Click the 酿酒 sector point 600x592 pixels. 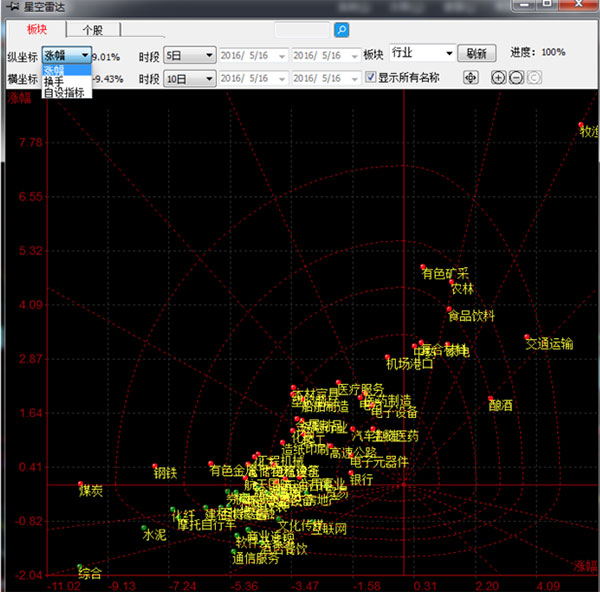coord(491,399)
